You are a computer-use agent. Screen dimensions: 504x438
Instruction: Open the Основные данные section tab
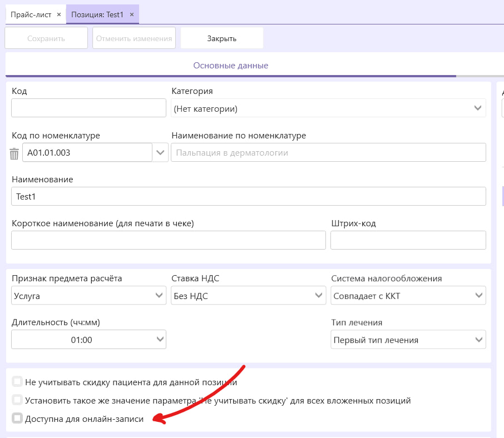click(230, 66)
